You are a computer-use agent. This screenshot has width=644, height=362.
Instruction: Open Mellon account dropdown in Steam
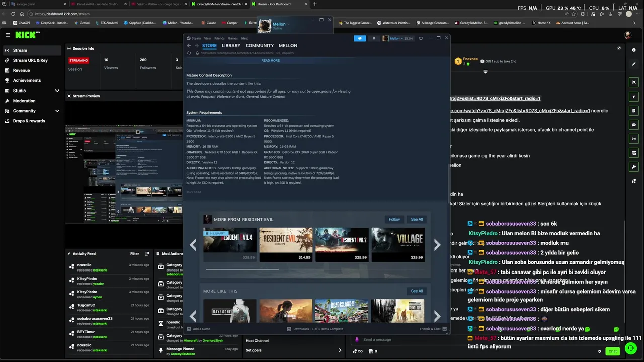[397, 38]
